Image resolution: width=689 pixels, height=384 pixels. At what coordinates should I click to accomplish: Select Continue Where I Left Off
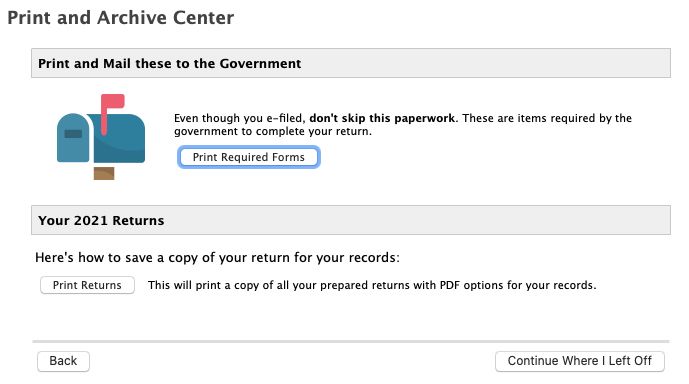click(x=580, y=361)
